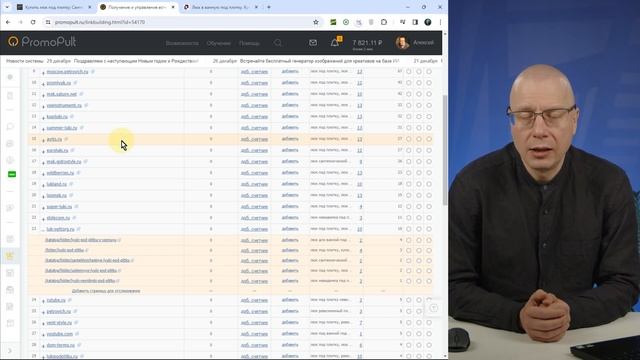Click the highlighted yellow icon in left sidebar
Screen dimensions: 640x360
click(x=11, y=256)
